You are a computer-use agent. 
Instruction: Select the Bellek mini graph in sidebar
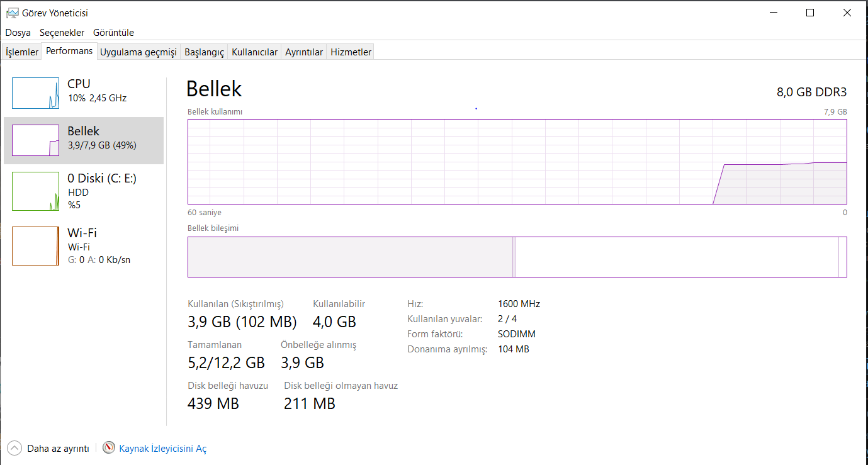(x=35, y=140)
